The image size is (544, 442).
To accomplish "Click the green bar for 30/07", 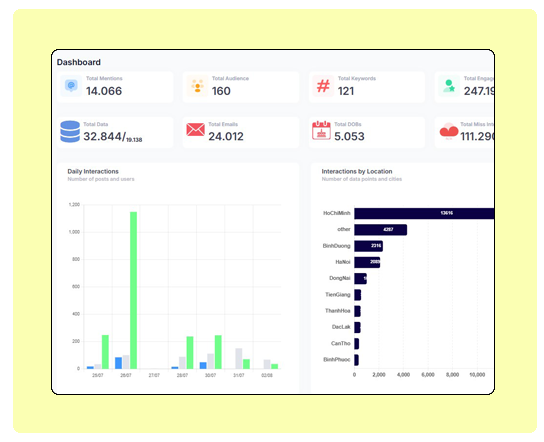I will (x=218, y=352).
